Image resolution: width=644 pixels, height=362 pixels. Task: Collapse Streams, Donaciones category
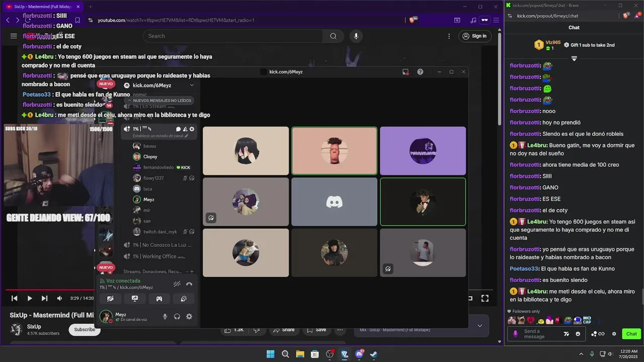152,271
